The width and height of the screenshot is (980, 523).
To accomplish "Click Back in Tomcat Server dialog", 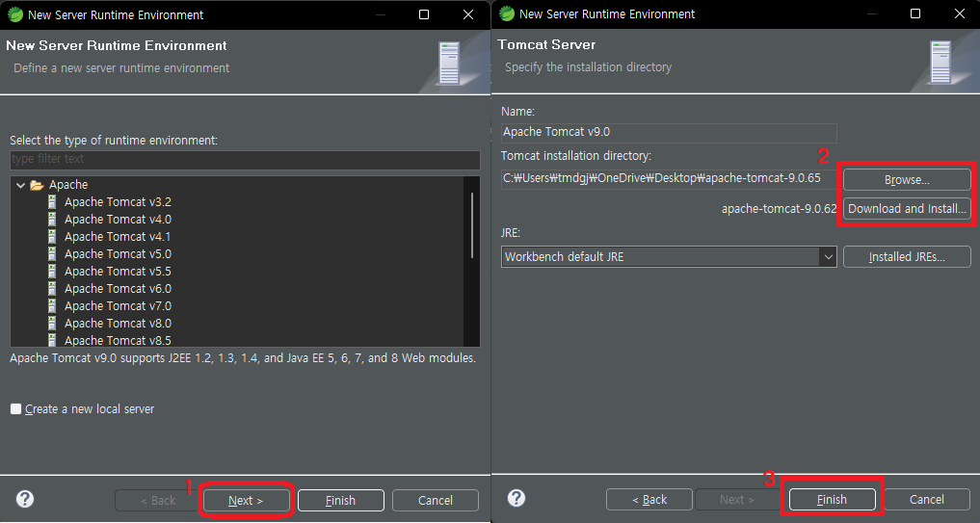I will (649, 499).
